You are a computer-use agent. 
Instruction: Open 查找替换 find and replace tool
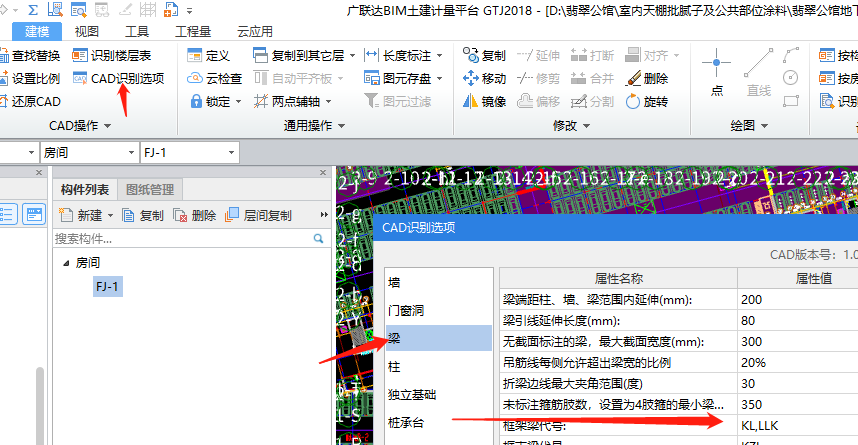tap(30, 55)
